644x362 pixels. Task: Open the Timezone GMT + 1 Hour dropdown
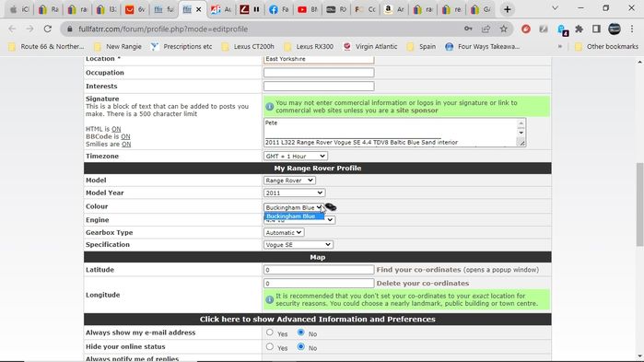click(296, 156)
